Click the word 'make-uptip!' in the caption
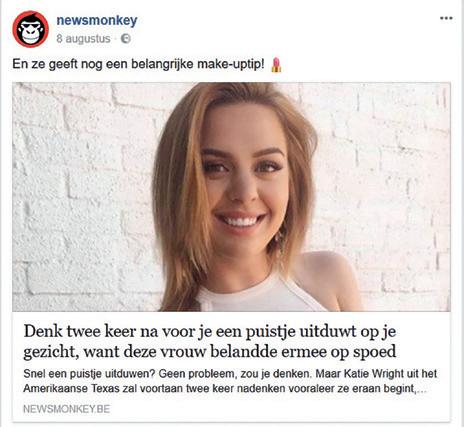 [231, 64]
